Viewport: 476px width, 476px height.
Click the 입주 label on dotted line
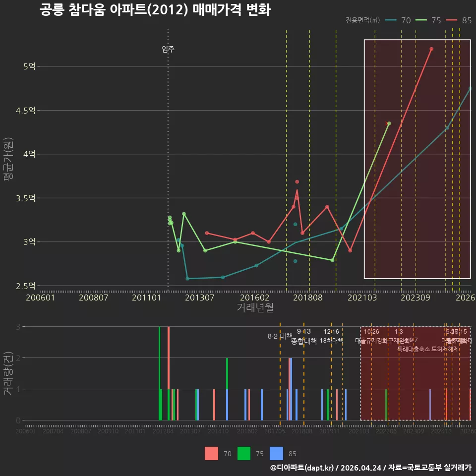click(168, 49)
